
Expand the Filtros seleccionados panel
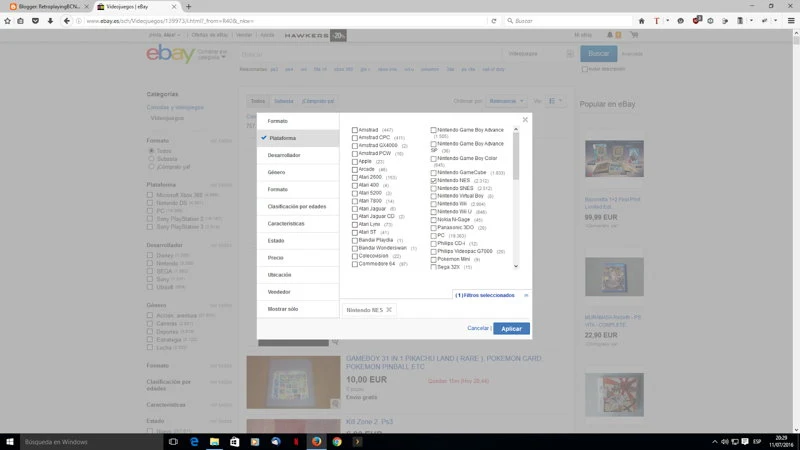tap(526, 295)
